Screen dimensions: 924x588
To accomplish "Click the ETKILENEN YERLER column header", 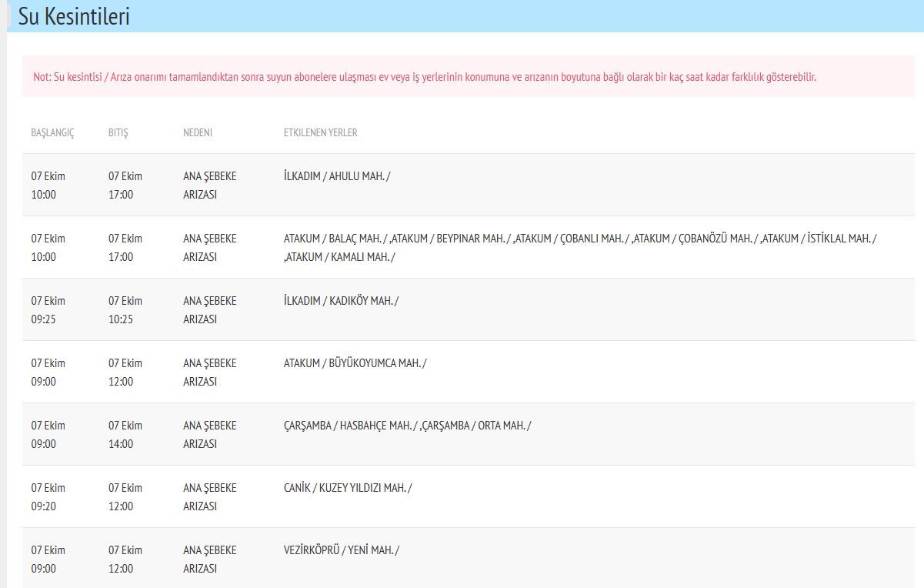I will click(320, 132).
